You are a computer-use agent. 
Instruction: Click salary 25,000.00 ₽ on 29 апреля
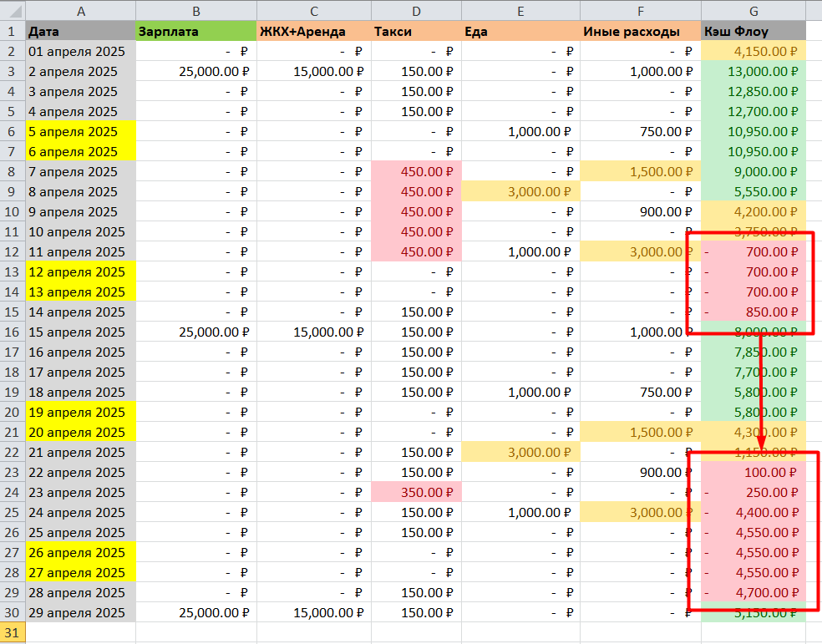[196, 613]
